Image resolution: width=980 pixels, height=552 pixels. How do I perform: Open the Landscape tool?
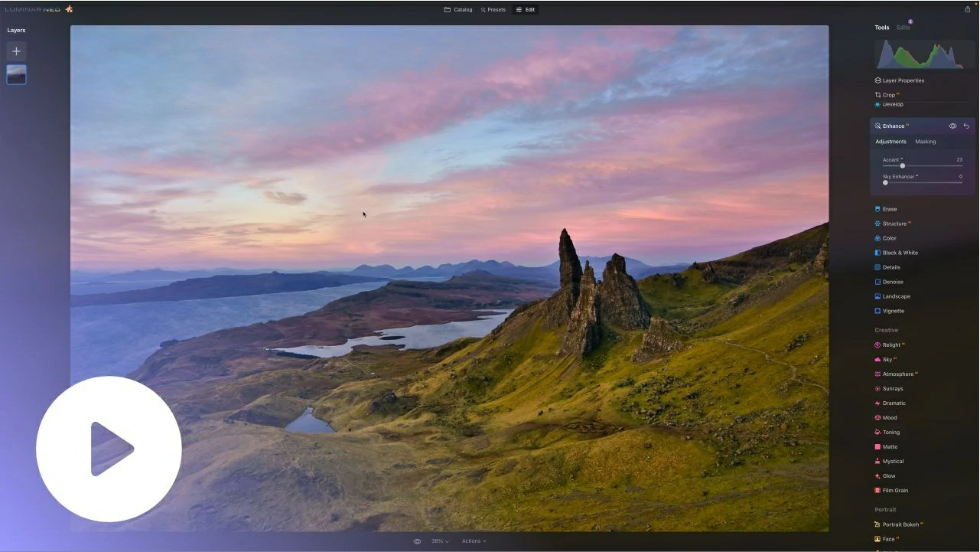click(892, 296)
